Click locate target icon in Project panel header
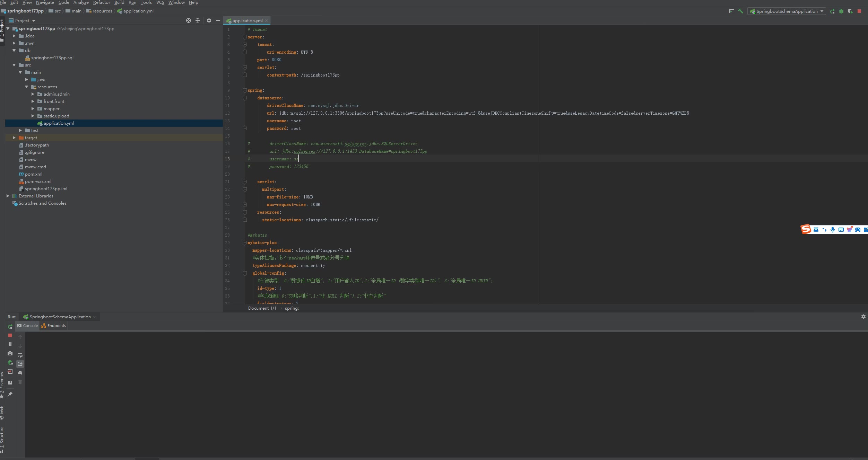The image size is (868, 460). click(188, 20)
